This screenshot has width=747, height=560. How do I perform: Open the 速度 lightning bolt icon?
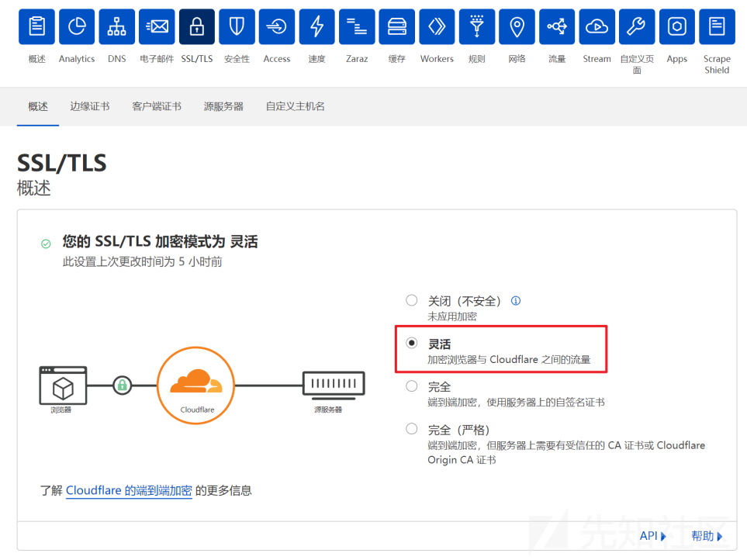pos(316,26)
